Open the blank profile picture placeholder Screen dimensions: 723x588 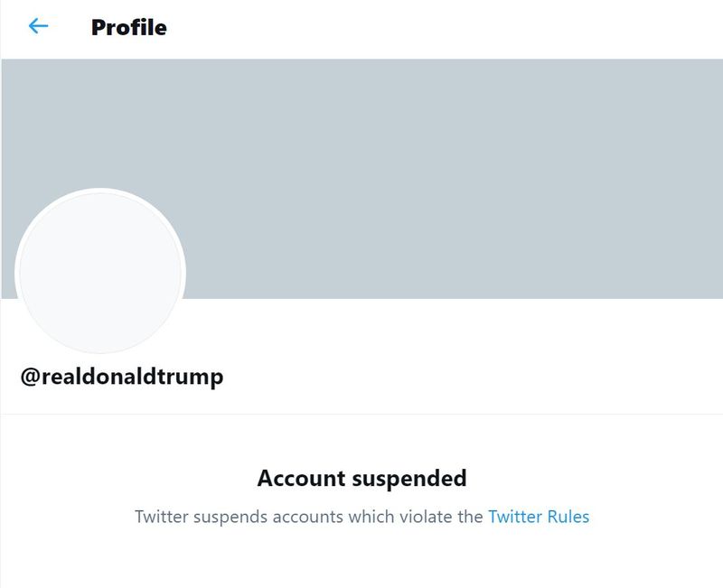100,272
